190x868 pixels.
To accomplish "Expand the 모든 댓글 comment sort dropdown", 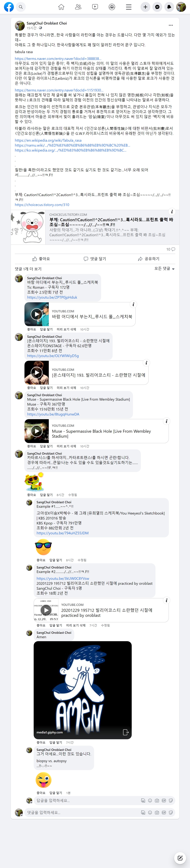I will click(x=164, y=269).
